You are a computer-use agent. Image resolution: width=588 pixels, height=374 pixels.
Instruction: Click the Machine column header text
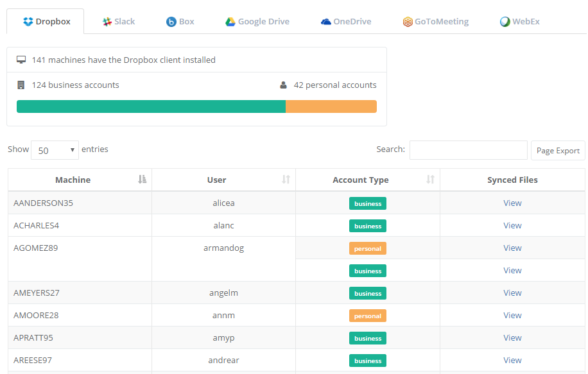click(73, 180)
